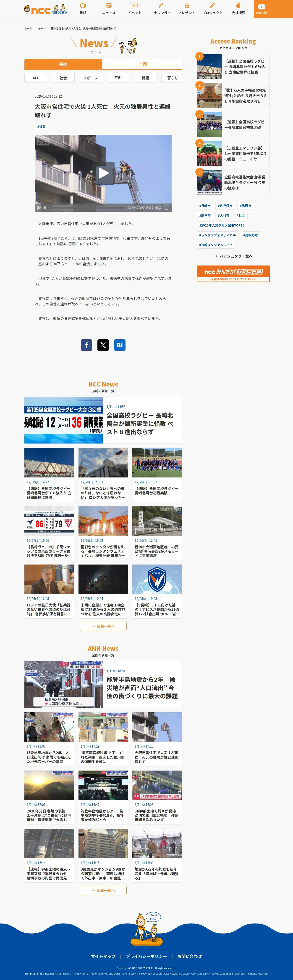Select the 平和 category filter
Screen dimensions: 293x980
pos(118,78)
